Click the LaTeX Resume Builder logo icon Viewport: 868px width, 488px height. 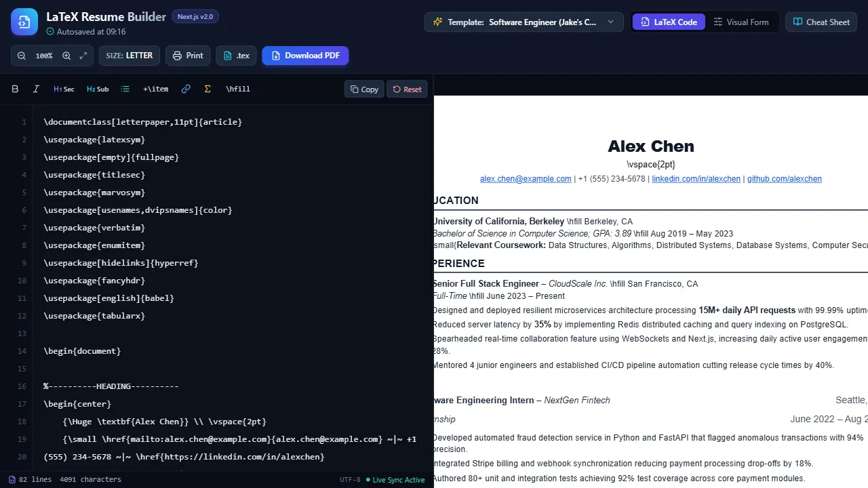[x=24, y=22]
